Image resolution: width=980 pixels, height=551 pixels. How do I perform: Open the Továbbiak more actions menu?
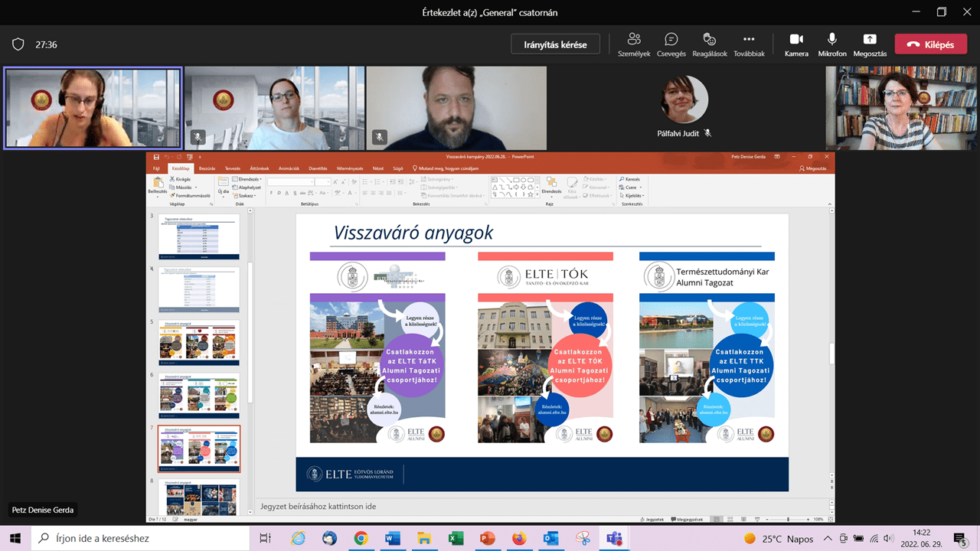coord(749,44)
